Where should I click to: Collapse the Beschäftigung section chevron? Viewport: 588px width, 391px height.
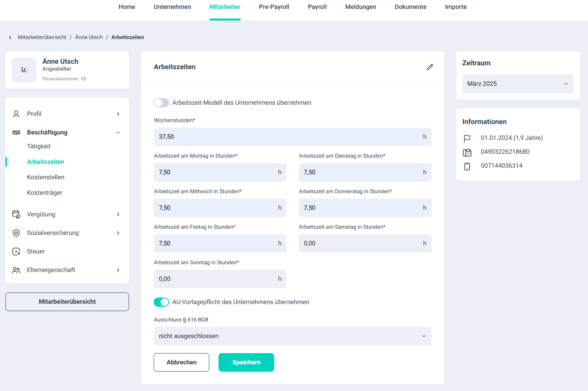[x=118, y=133]
